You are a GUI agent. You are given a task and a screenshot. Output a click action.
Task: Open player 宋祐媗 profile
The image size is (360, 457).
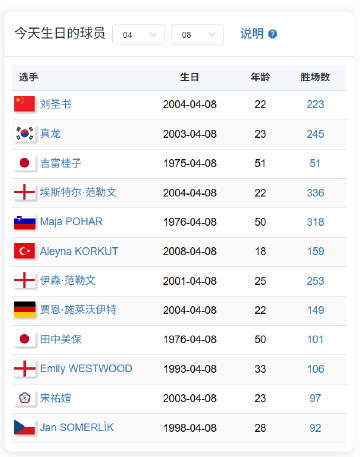point(56,398)
